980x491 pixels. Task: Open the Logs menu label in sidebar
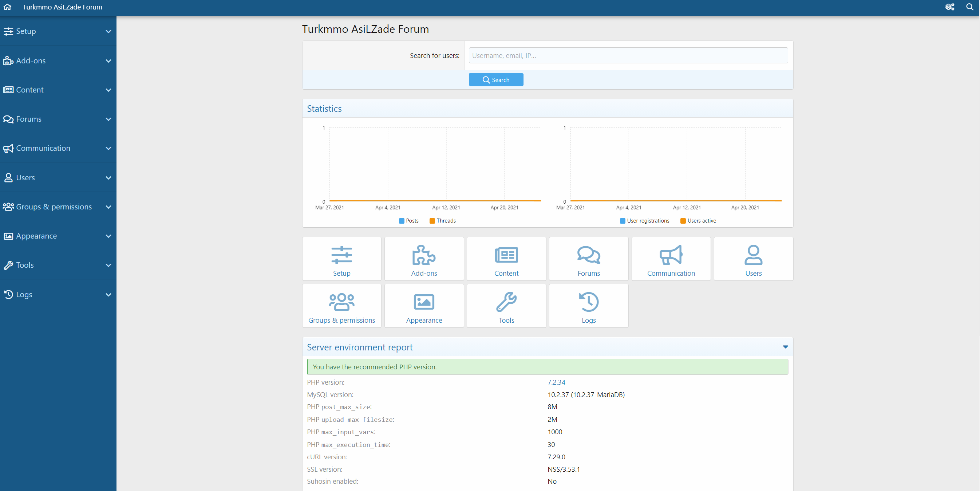click(x=24, y=295)
